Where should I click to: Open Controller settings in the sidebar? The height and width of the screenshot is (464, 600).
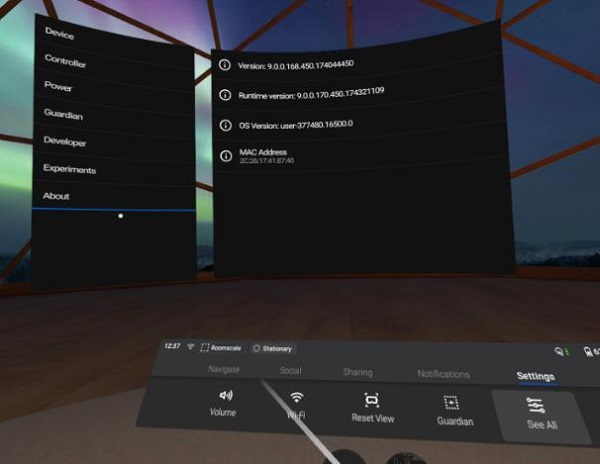[65, 62]
